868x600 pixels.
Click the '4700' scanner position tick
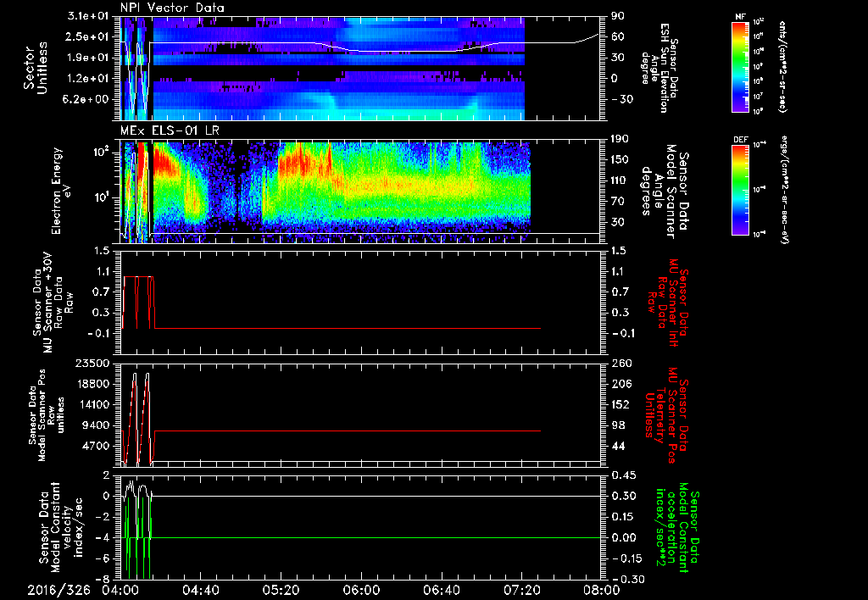[97, 446]
